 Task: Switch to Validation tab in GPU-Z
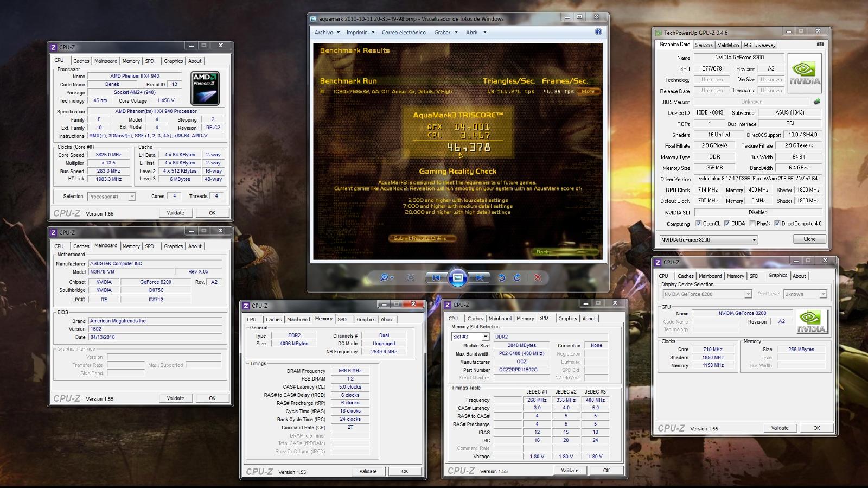point(728,45)
